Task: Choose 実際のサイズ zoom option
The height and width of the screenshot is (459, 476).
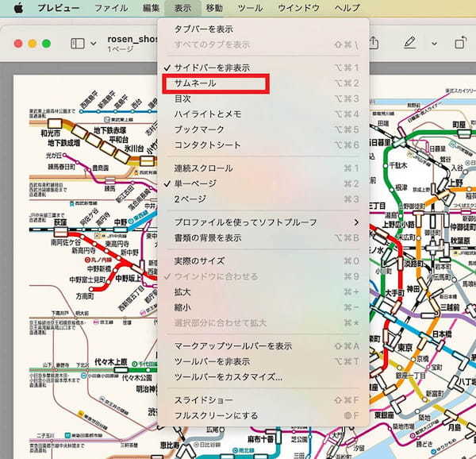Action: [x=263, y=261]
